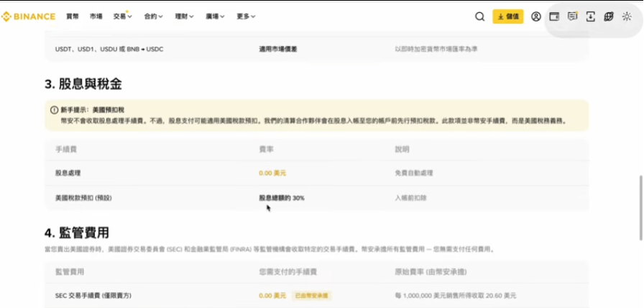Click the 免費自動處理 description cell
This screenshot has width=644, height=308.
(414, 173)
